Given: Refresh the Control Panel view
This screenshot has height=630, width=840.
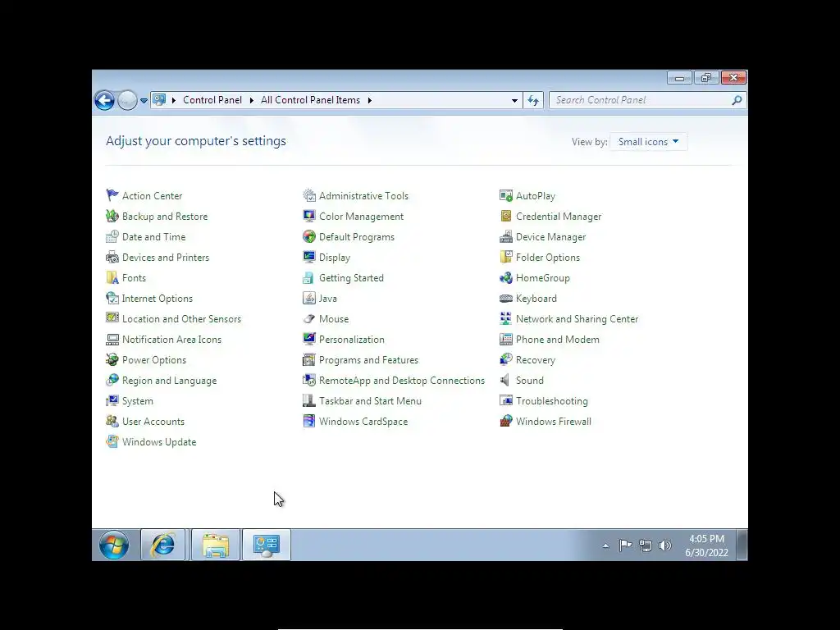Looking at the screenshot, I should pyautogui.click(x=533, y=100).
